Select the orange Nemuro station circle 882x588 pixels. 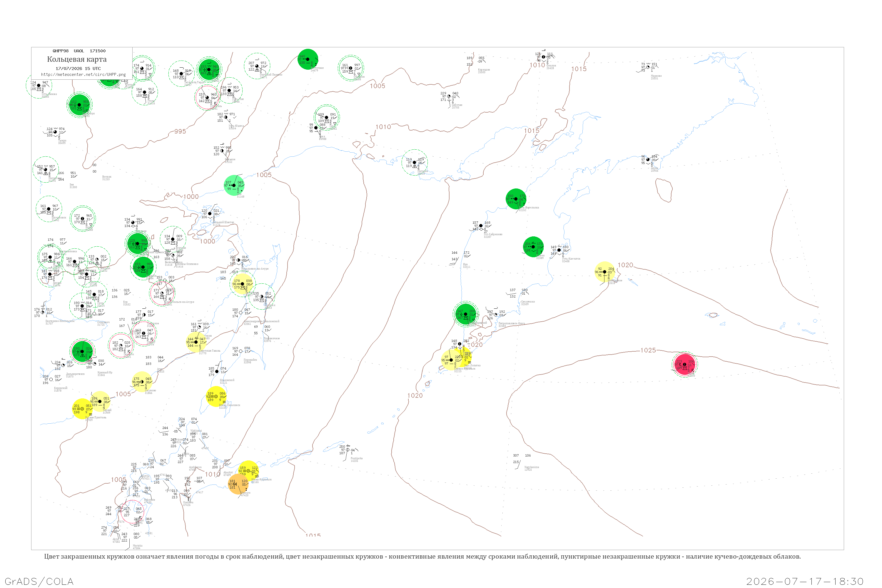[238, 484]
